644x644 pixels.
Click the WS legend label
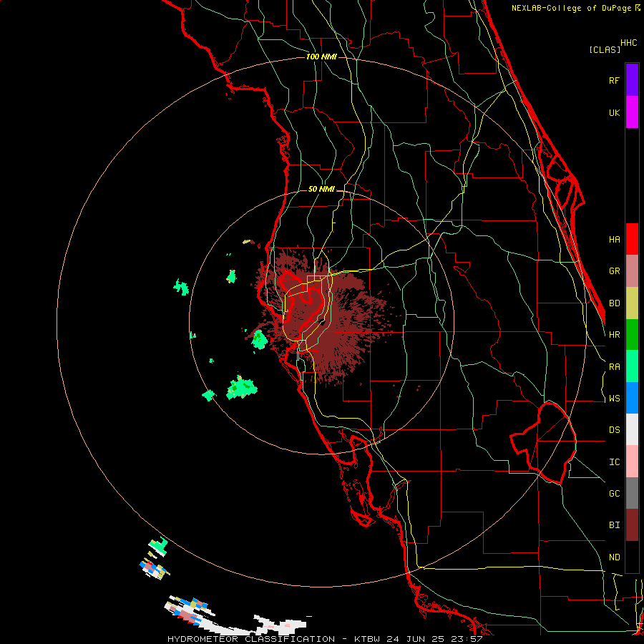(614, 399)
